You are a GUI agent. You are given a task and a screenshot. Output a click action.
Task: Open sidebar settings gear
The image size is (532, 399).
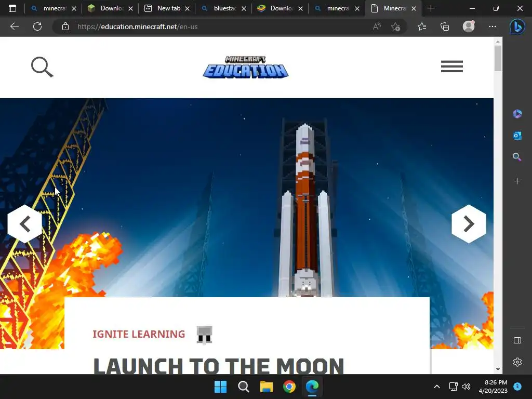tap(517, 362)
